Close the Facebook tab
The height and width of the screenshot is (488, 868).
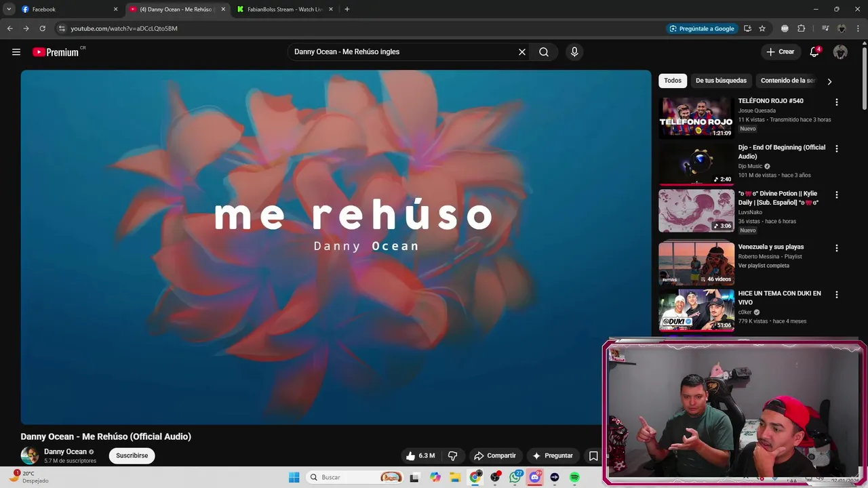(115, 9)
